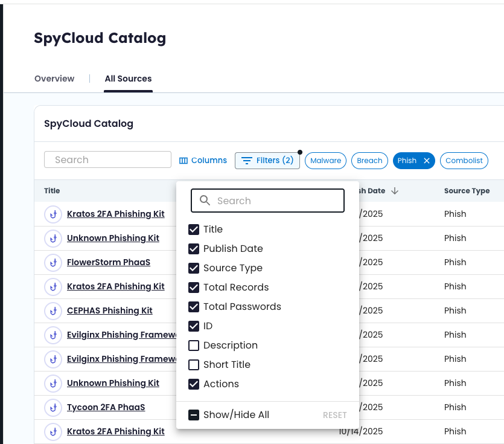Click the Combolist filter chip
The image size is (504, 444).
[x=464, y=161]
